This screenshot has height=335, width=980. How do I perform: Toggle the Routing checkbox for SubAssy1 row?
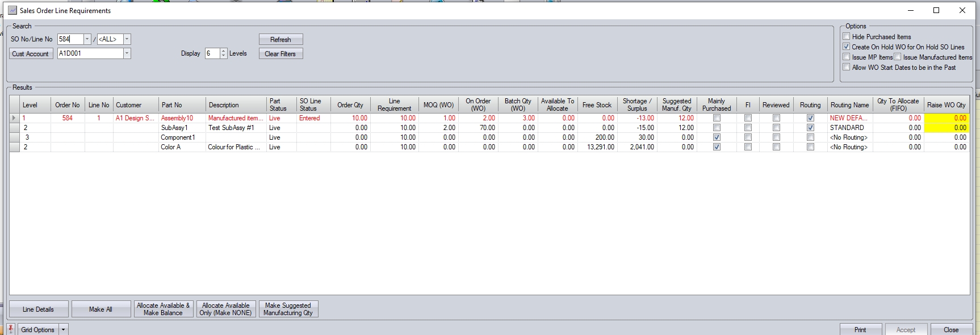[810, 128]
